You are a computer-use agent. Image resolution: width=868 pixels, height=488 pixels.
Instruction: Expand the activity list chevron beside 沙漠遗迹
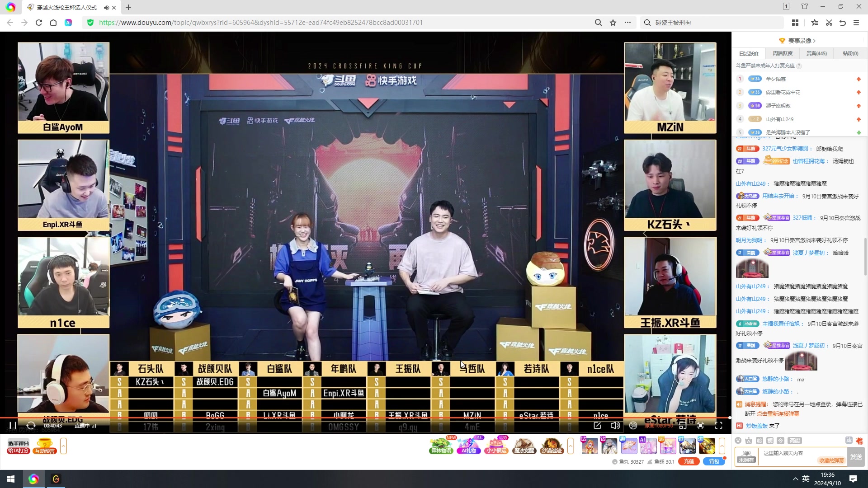pyautogui.click(x=571, y=446)
